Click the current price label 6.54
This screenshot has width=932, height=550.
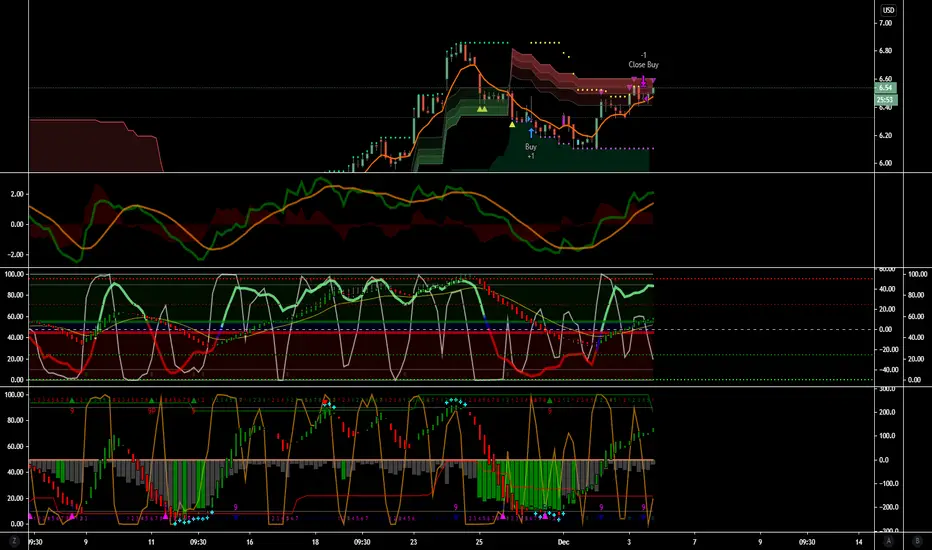[886, 87]
